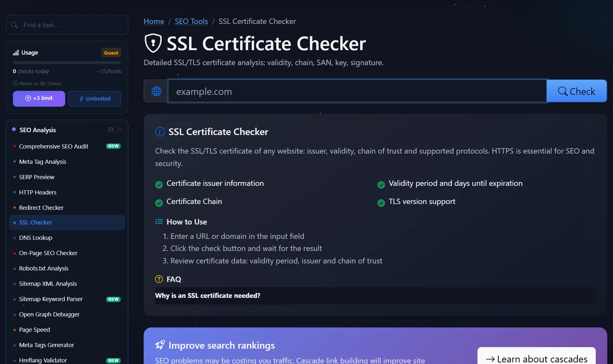613x364 pixels.
Task: Select SERP Preview in sidebar
Action: click(x=67, y=177)
